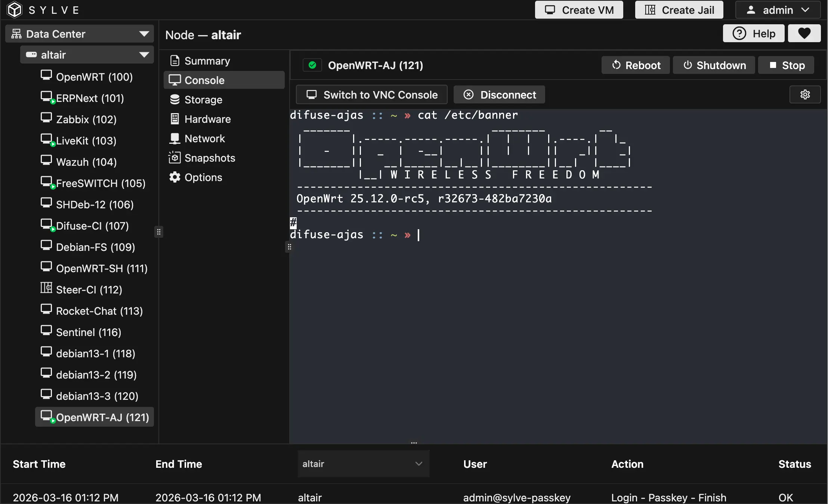Reboot the OpenWRT-AJ VM
This screenshot has height=504, width=828.
[636, 65]
